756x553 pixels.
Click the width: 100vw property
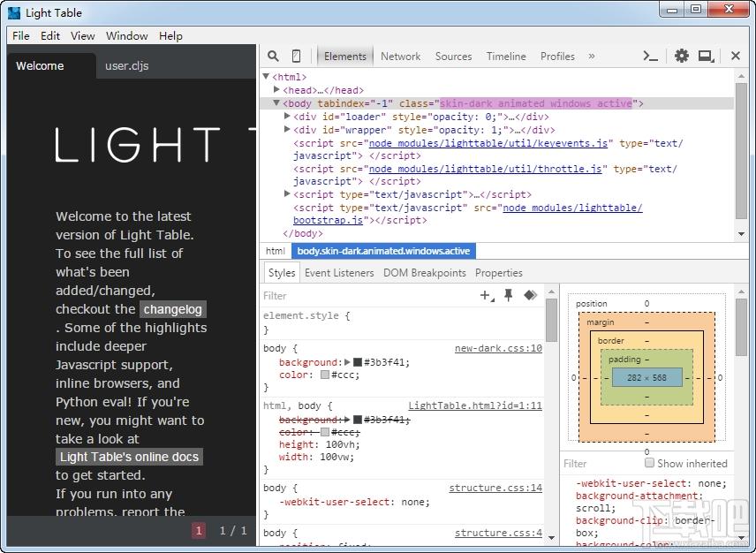click(x=316, y=457)
